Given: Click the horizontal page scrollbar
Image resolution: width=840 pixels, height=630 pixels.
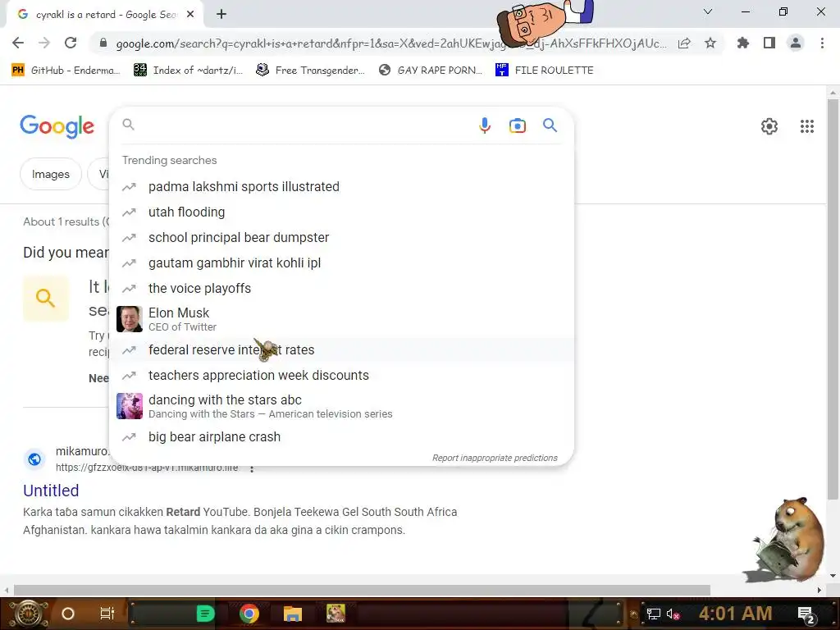Looking at the screenshot, I should 362,590.
